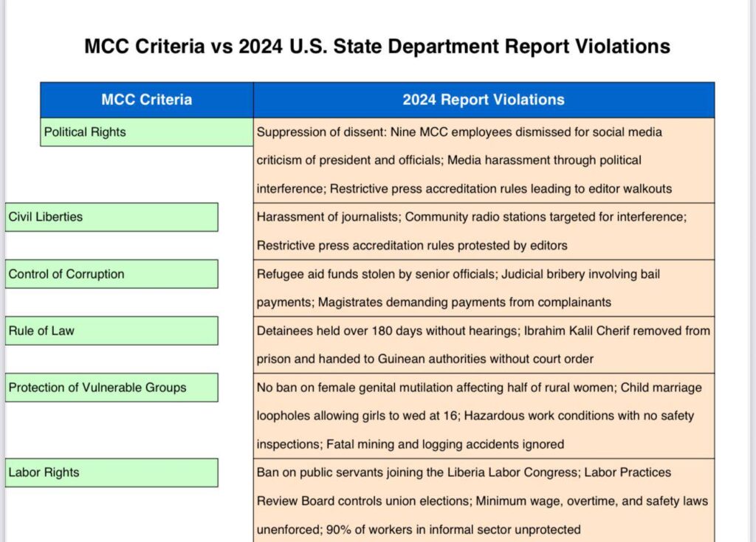The image size is (756, 542).
Task: Select the 'Control of Corruption' cell
Action: [111, 274]
